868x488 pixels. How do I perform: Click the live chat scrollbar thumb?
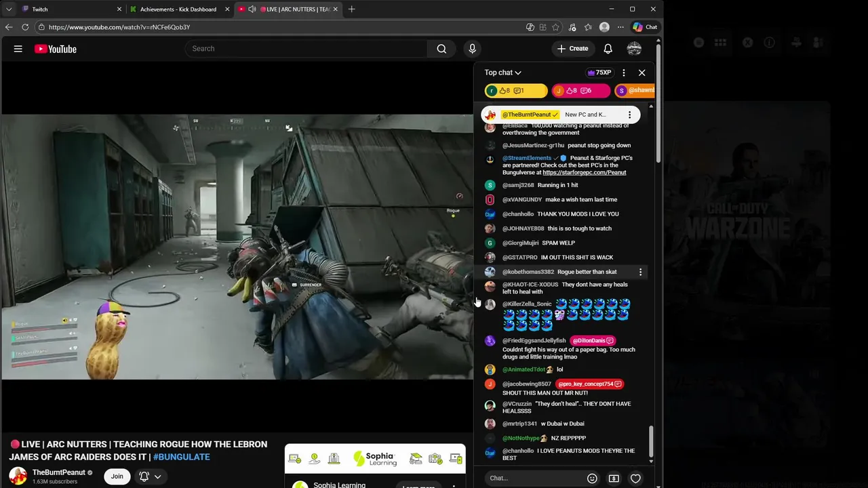[x=651, y=441]
